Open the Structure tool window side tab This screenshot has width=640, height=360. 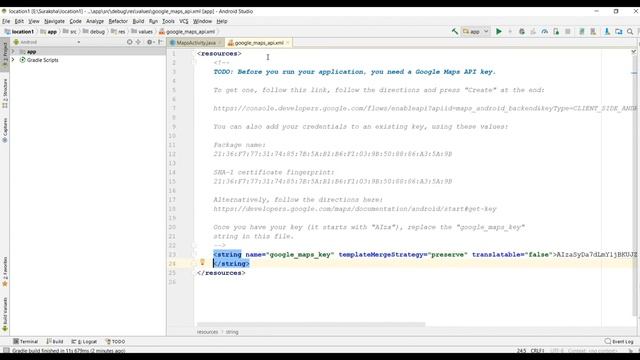click(5, 93)
